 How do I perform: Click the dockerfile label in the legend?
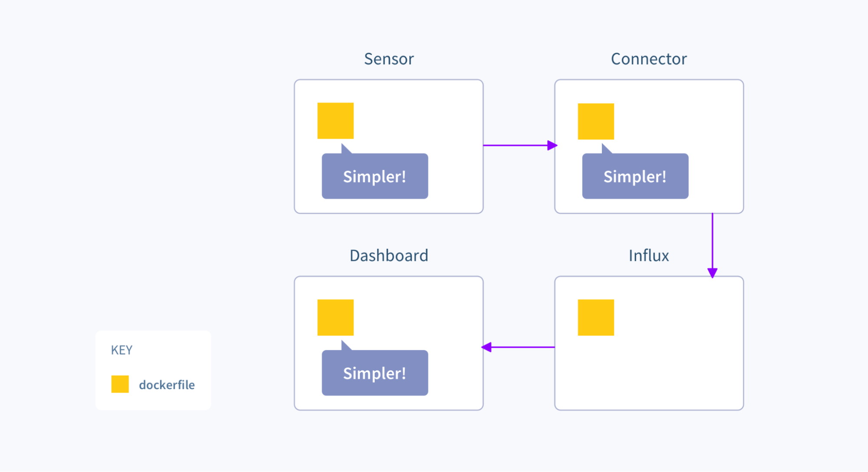(167, 385)
